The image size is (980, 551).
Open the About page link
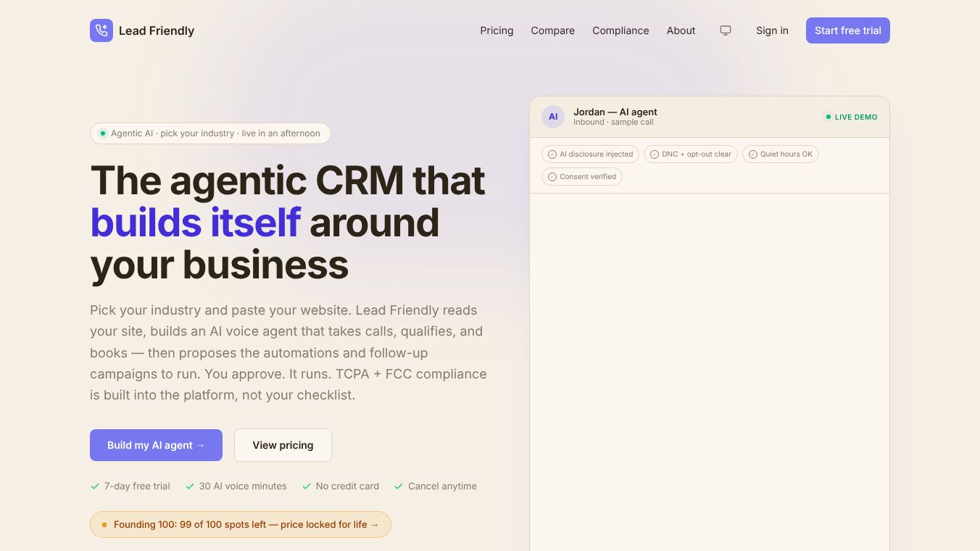(x=681, y=30)
